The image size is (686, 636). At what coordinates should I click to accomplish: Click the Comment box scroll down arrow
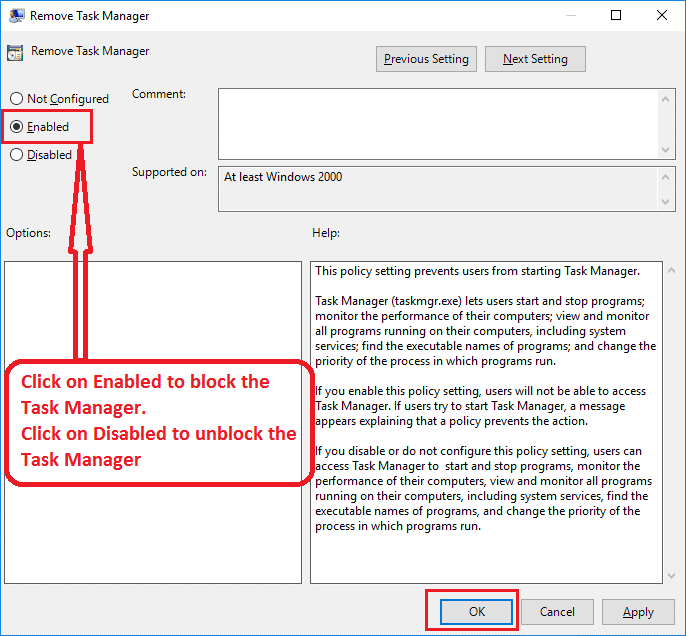[665, 150]
